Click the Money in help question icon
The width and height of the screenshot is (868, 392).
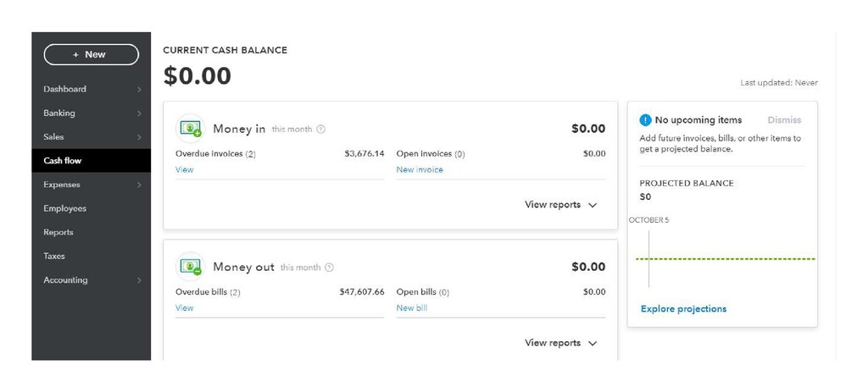pos(321,130)
